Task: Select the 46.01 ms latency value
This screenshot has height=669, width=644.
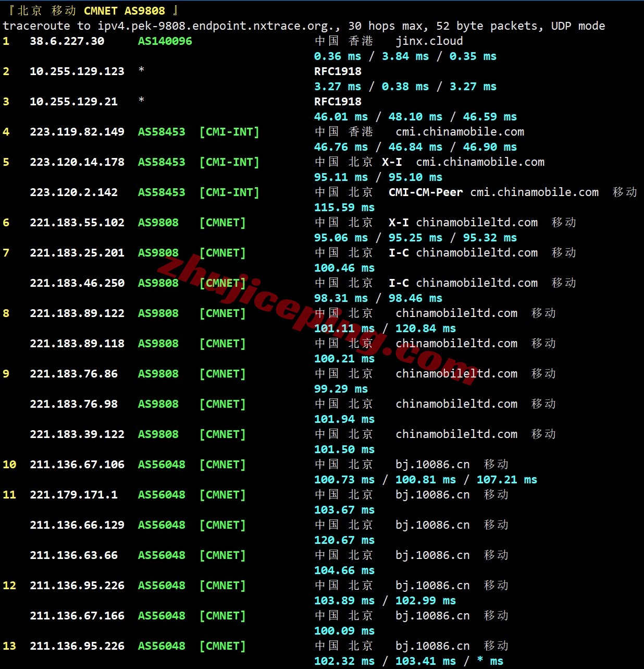Action: point(341,117)
